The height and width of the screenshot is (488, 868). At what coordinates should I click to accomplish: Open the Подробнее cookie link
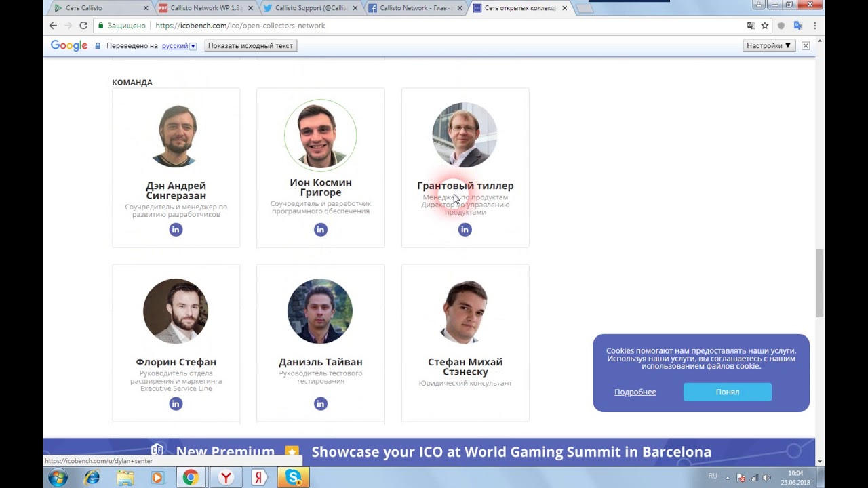635,392
